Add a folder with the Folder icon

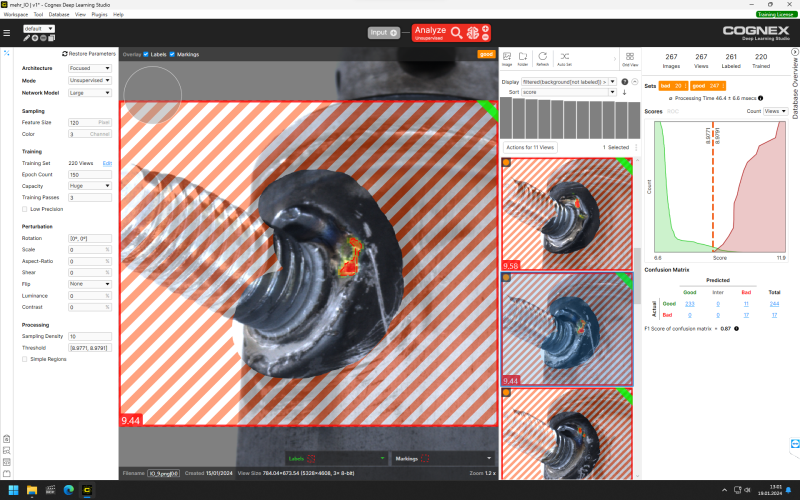tap(523, 59)
